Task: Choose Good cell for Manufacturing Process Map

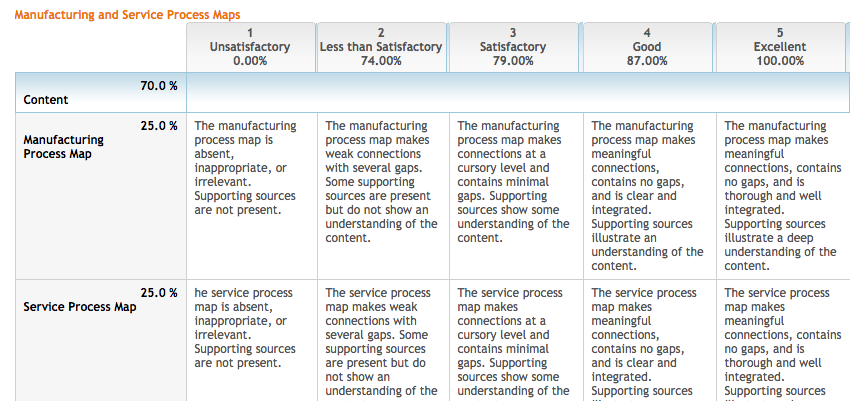Action: pyautogui.click(x=650, y=196)
